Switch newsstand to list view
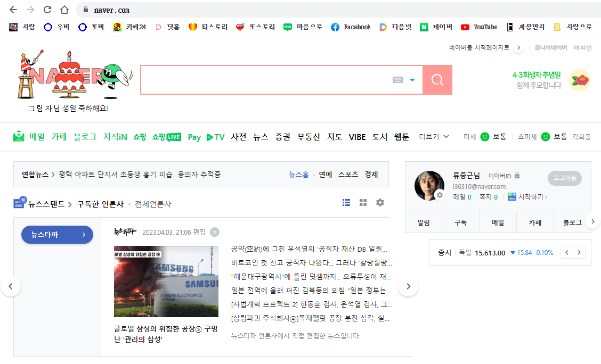601x364 pixels. [346, 202]
